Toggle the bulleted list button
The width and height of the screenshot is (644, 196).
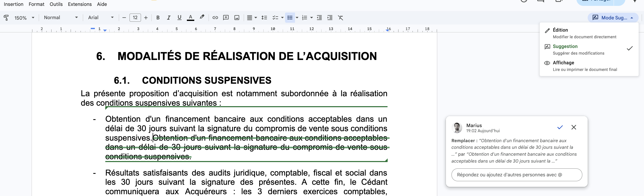point(290,18)
